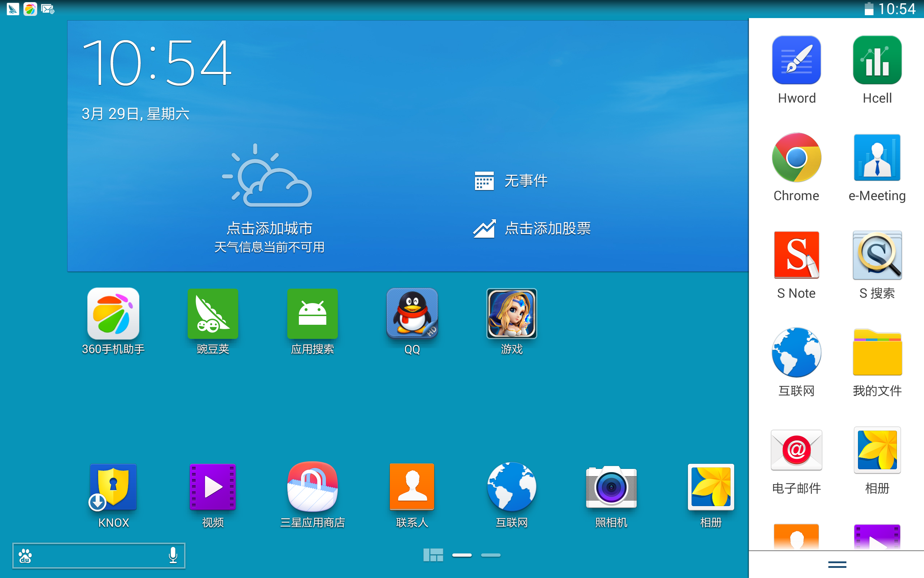This screenshot has width=924, height=578.
Task: Tap the 天气信息当前不可用 weather message
Action: [x=270, y=247]
